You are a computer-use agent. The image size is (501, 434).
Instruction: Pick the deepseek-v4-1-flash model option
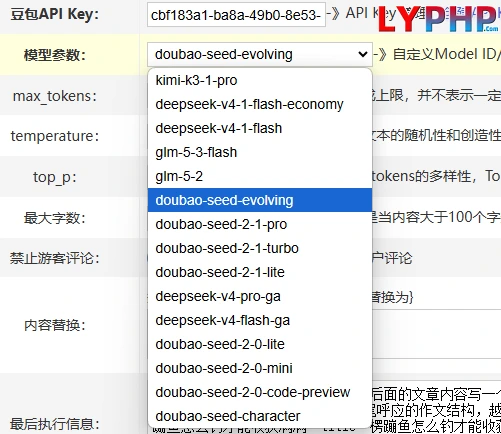coord(260,128)
